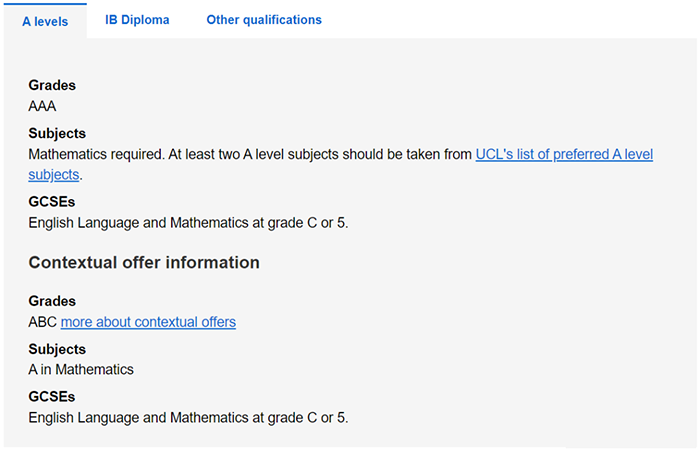This screenshot has width=700, height=449.
Task: Follow the 'more about contextual offers' link
Action: pos(148,322)
